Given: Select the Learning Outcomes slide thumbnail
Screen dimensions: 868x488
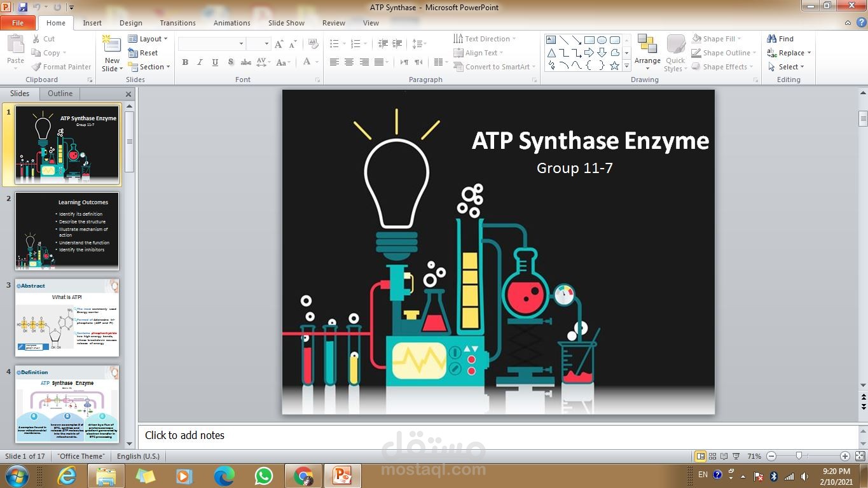Looking at the screenshot, I should [x=67, y=231].
